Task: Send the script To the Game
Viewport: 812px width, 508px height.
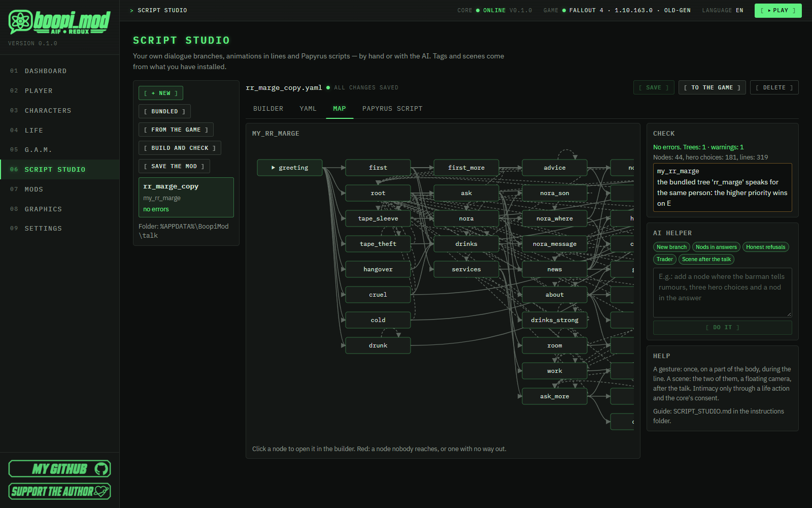Action: click(712, 87)
